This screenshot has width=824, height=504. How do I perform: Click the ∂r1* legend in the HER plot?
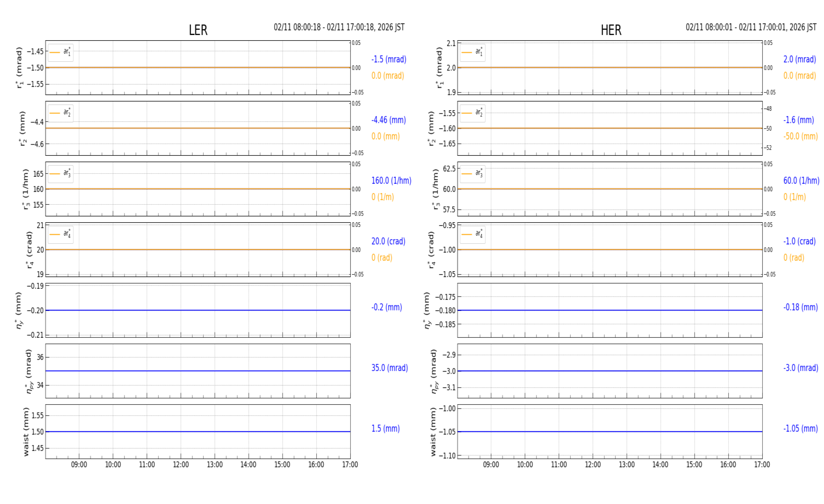[473, 52]
